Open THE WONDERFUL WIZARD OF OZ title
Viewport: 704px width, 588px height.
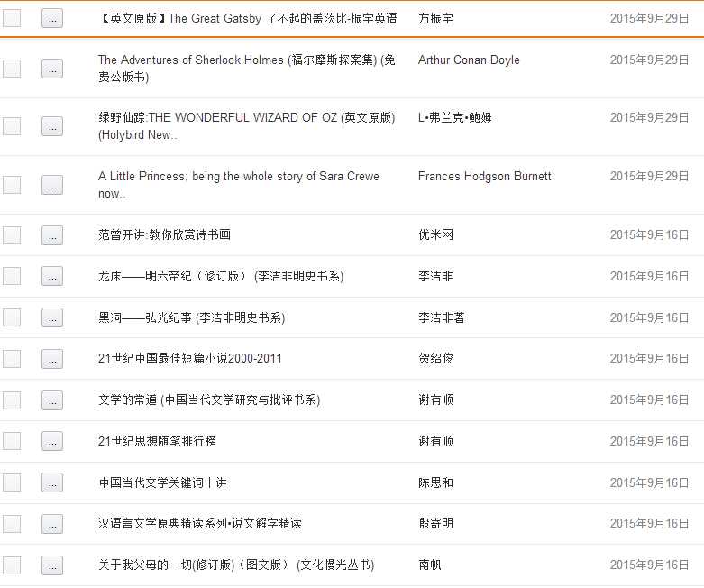coord(246,126)
